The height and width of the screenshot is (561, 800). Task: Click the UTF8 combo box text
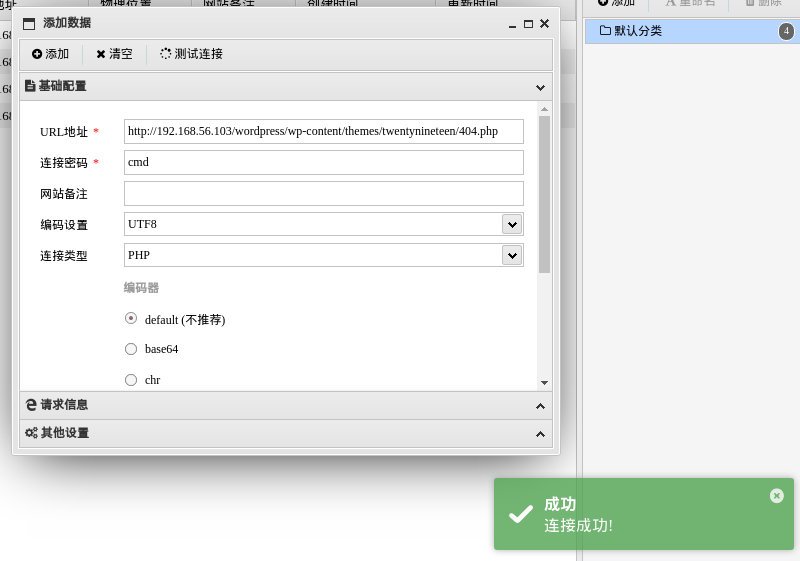point(142,224)
